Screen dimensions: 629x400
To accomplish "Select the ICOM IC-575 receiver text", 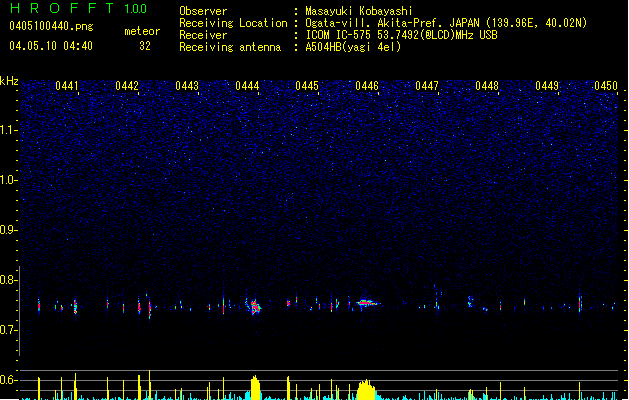I will [x=401, y=35].
